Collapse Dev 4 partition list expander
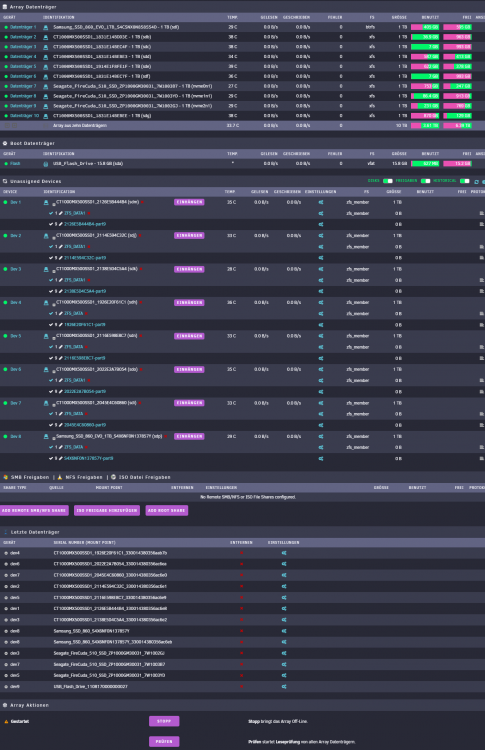This screenshot has height=750, width=485. [54, 304]
